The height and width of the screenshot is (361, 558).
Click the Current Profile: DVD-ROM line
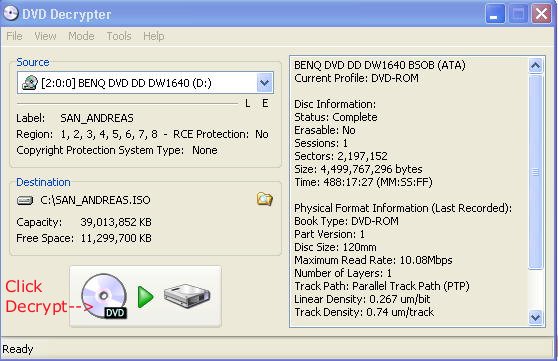(x=356, y=78)
